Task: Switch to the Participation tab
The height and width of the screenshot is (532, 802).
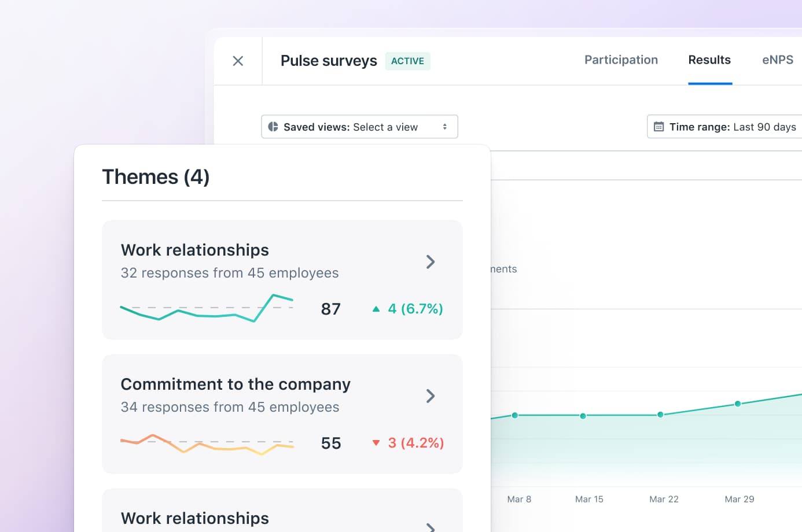Action: click(621, 60)
